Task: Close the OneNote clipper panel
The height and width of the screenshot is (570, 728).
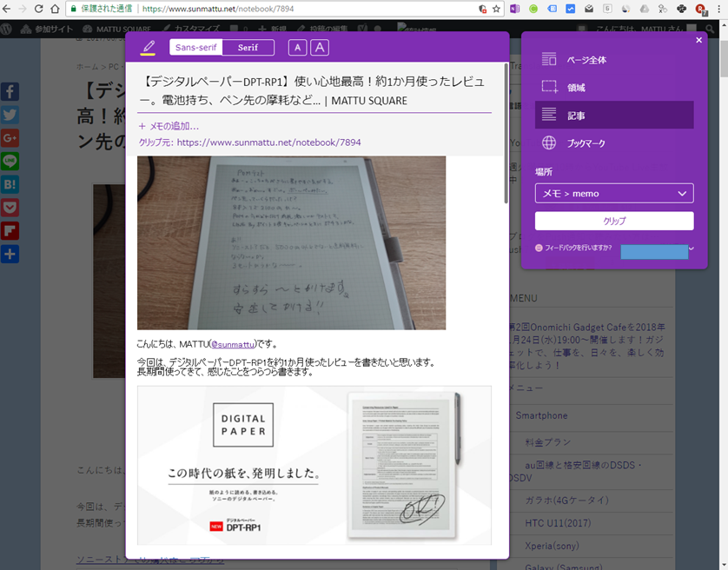Action: 698,41
